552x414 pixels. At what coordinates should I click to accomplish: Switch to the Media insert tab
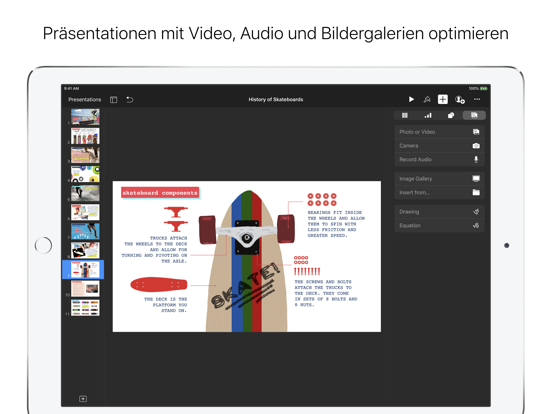click(x=474, y=115)
